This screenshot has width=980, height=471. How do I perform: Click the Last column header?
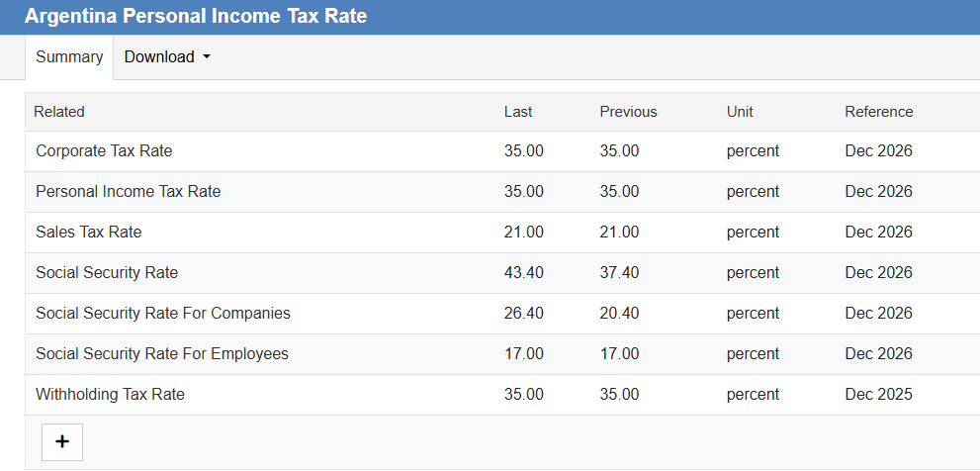pos(518,112)
